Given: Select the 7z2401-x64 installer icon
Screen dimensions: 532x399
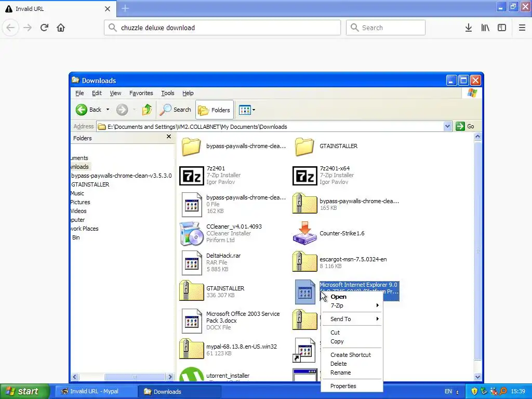Looking at the screenshot, I should tap(304, 176).
